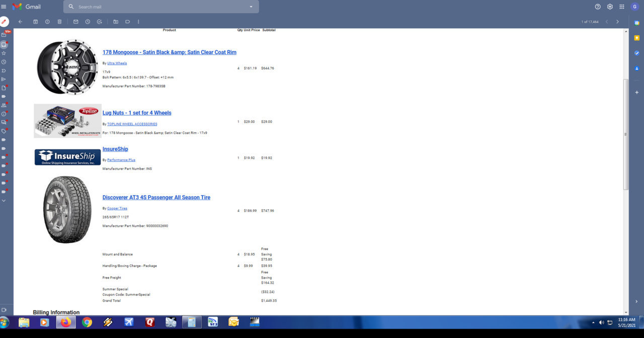Open the Calendar side panel icon
Image resolution: width=644 pixels, height=338 pixels.
point(636,23)
